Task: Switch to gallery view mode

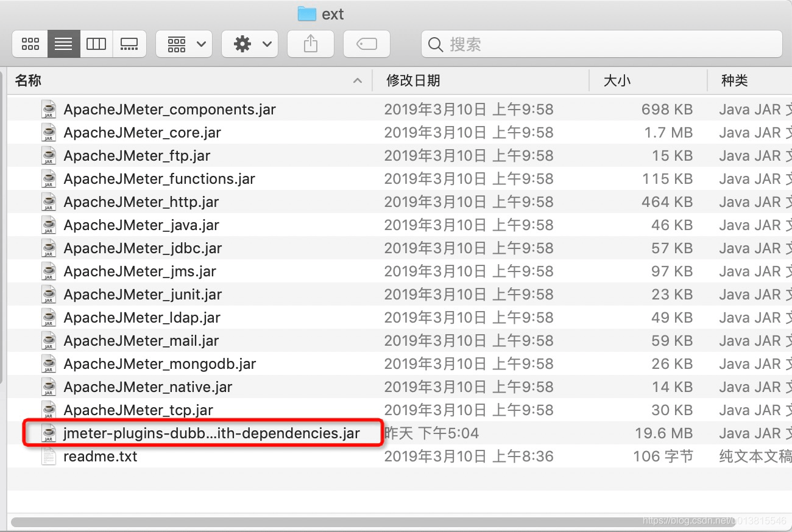Action: click(129, 44)
